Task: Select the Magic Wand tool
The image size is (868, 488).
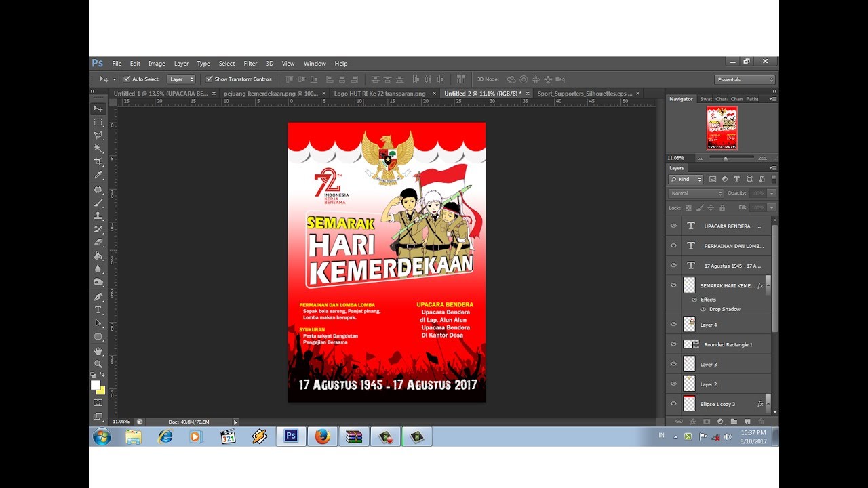Action: (98, 148)
